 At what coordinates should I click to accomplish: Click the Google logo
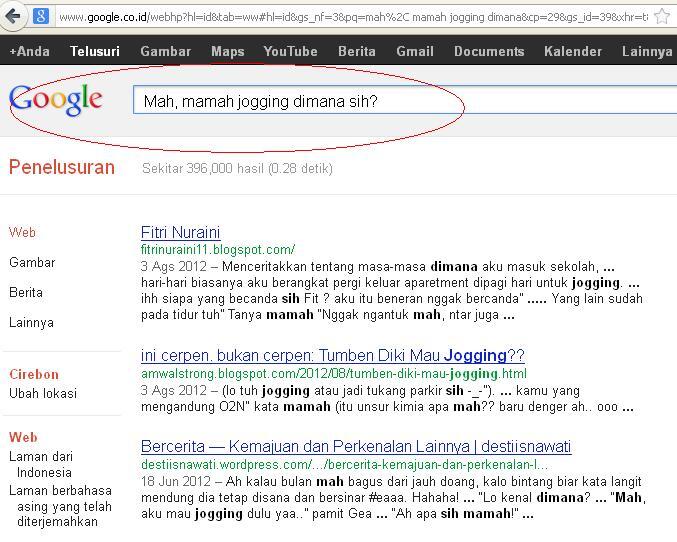tap(56, 100)
